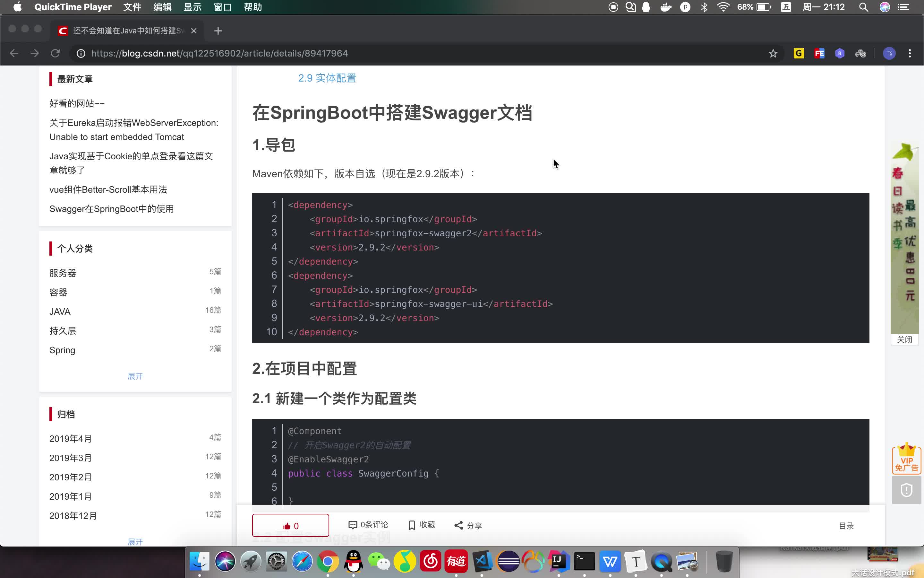Bookmark page with star icon
The image size is (924, 578).
(773, 53)
